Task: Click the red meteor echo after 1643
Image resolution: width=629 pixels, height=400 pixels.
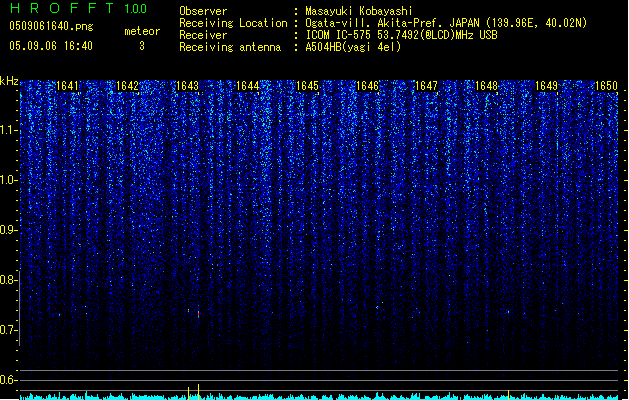Action: click(x=199, y=314)
